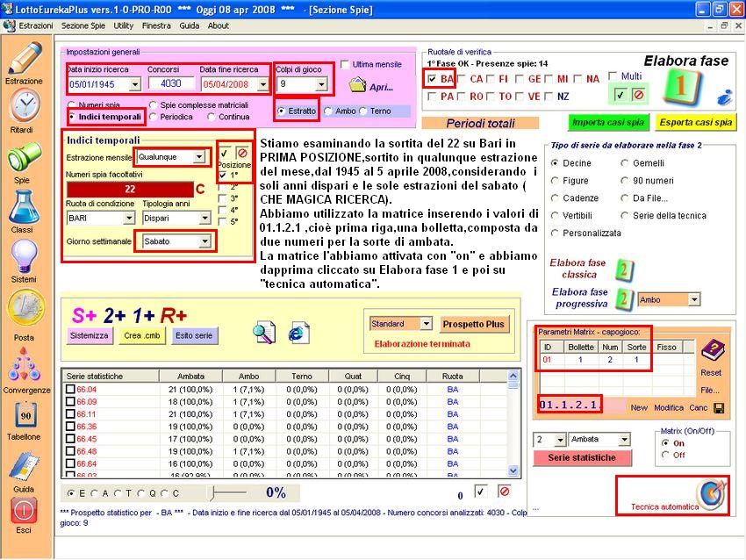Open the Finestra menu

point(156,25)
